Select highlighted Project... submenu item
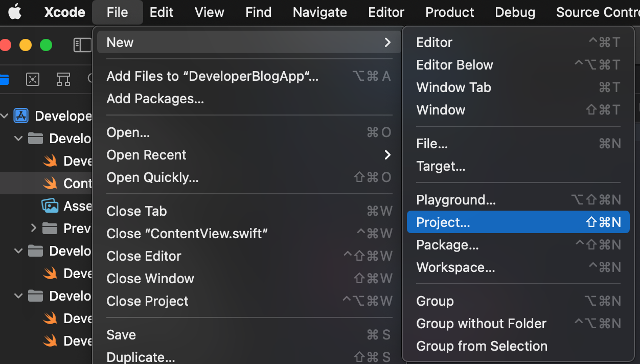Viewport: 640px width, 364px height. (518, 222)
